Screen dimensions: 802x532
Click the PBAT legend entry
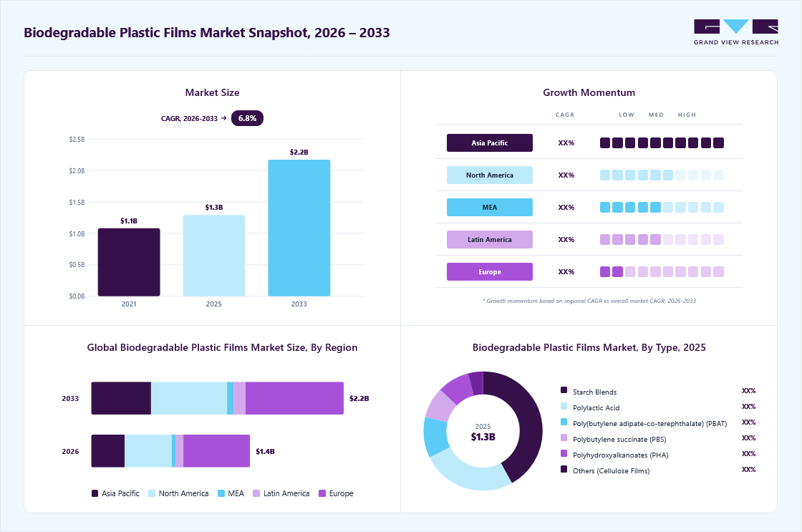pyautogui.click(x=649, y=424)
